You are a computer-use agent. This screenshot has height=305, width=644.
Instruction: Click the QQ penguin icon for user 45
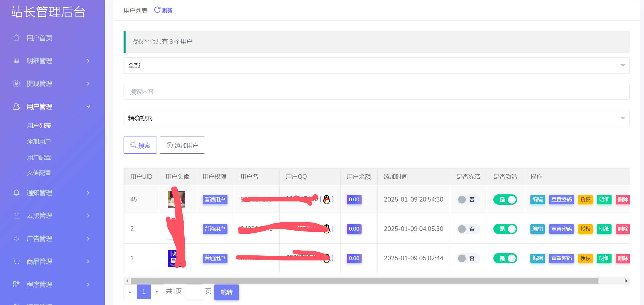pos(327,200)
